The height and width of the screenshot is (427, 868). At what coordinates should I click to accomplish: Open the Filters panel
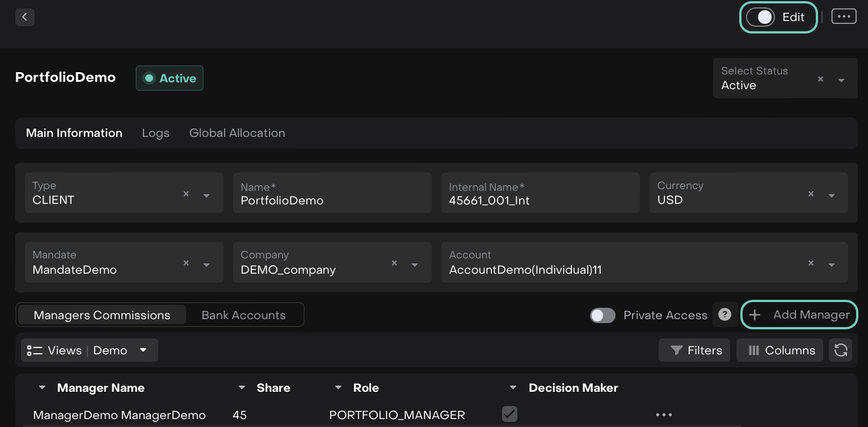pos(694,350)
